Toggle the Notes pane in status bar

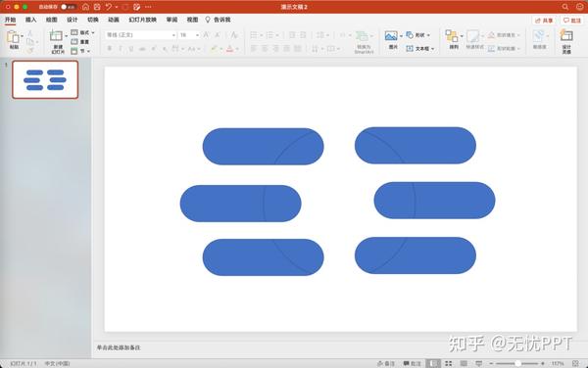(386, 363)
